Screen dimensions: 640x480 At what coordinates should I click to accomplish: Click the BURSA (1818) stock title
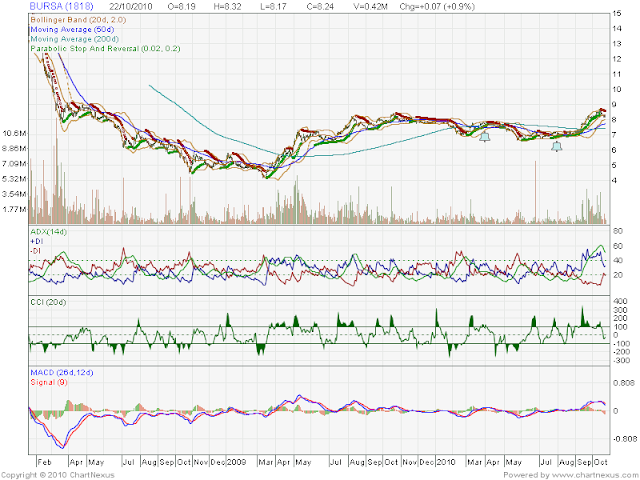[61, 7]
